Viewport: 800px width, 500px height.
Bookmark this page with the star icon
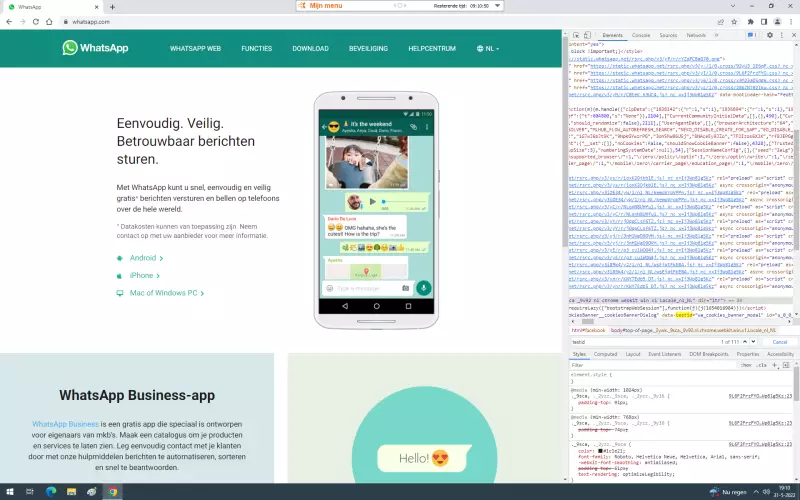pyautogui.click(x=734, y=21)
